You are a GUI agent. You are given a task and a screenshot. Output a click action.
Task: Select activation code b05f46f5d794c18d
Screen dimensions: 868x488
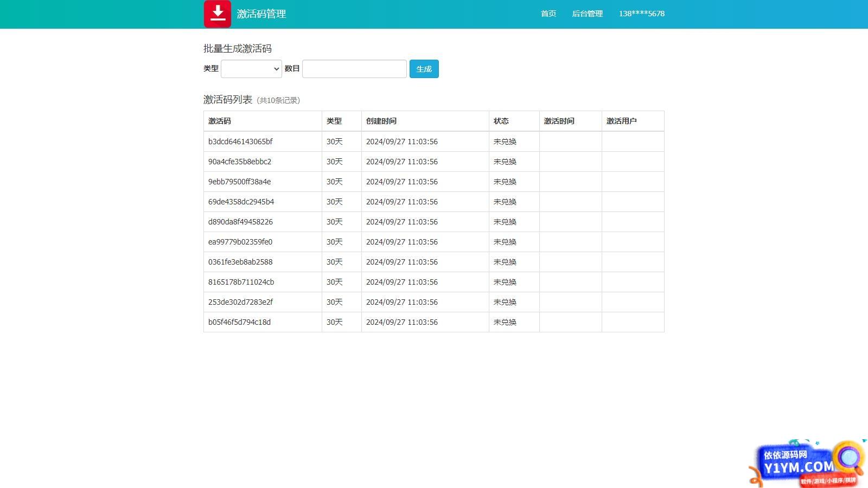tap(239, 322)
